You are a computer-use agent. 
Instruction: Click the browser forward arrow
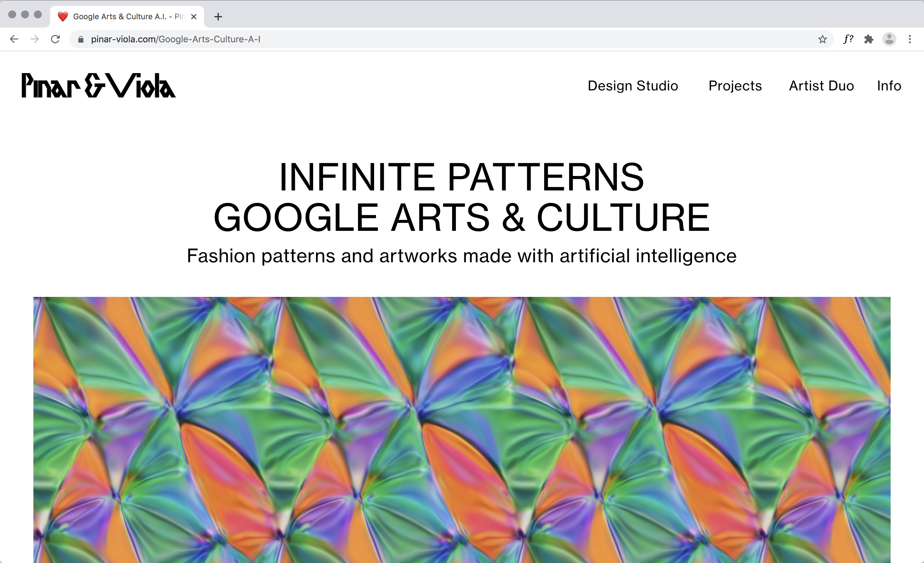click(x=35, y=39)
